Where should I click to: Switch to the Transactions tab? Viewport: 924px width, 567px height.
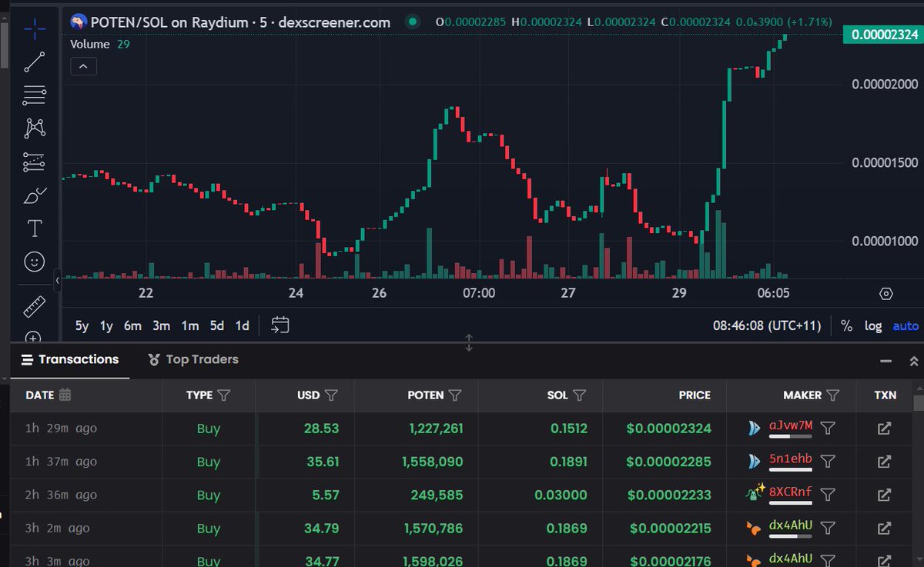tap(70, 359)
